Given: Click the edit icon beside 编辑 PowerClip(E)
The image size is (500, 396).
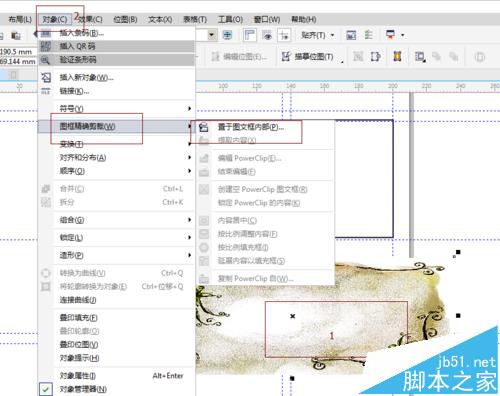Looking at the screenshot, I should click(204, 158).
